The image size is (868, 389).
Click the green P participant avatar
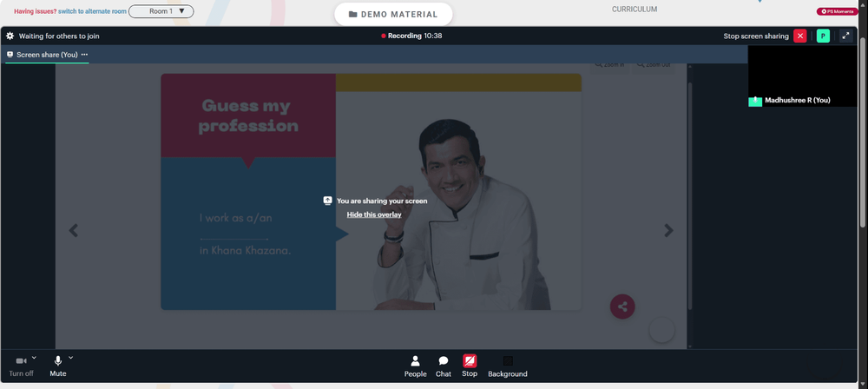pos(823,36)
